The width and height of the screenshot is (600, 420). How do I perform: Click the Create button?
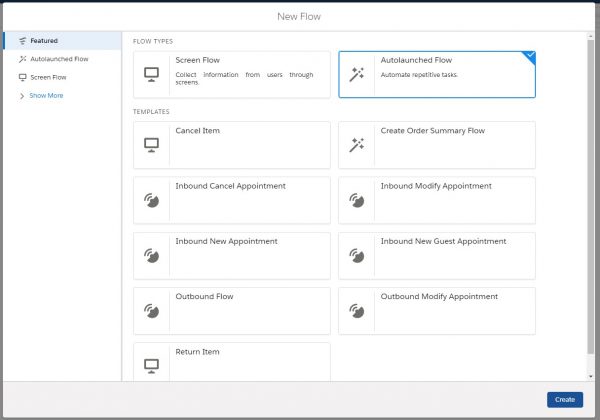[565, 399]
